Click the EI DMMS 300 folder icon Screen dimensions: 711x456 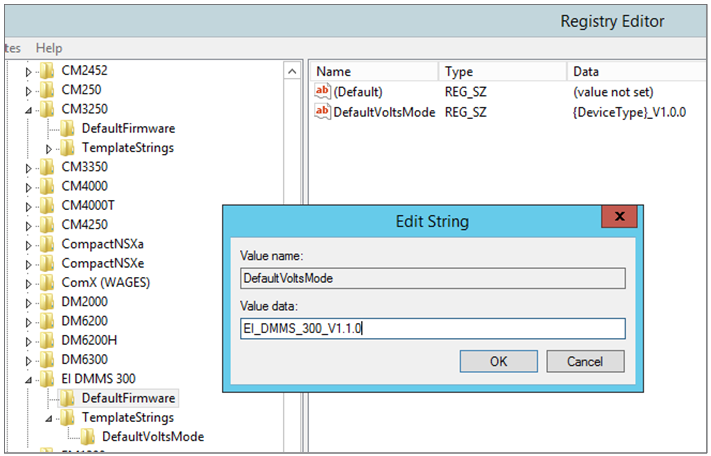pyautogui.click(x=47, y=379)
